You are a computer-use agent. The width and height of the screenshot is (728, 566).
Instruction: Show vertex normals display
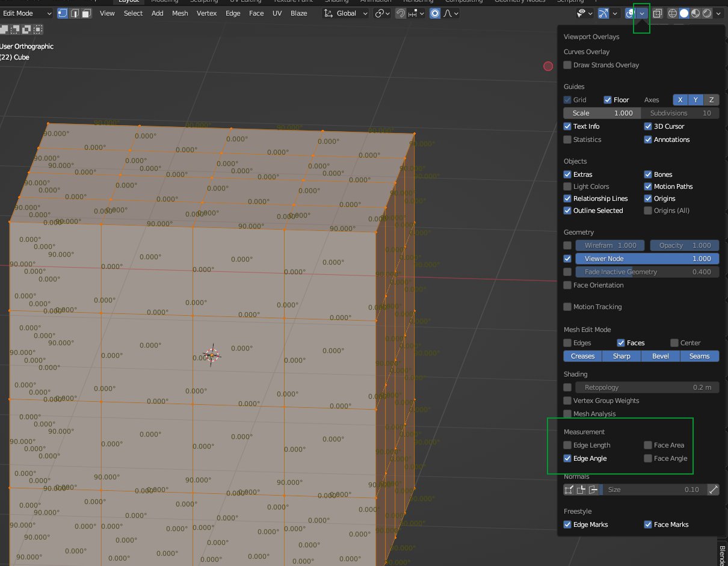tap(569, 490)
